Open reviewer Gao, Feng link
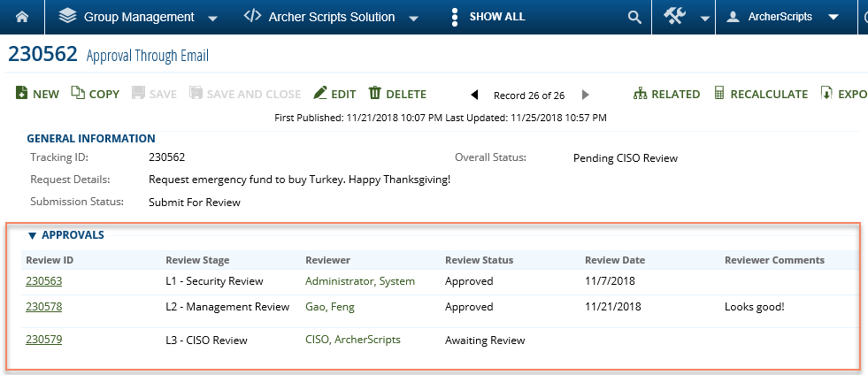 [x=330, y=307]
